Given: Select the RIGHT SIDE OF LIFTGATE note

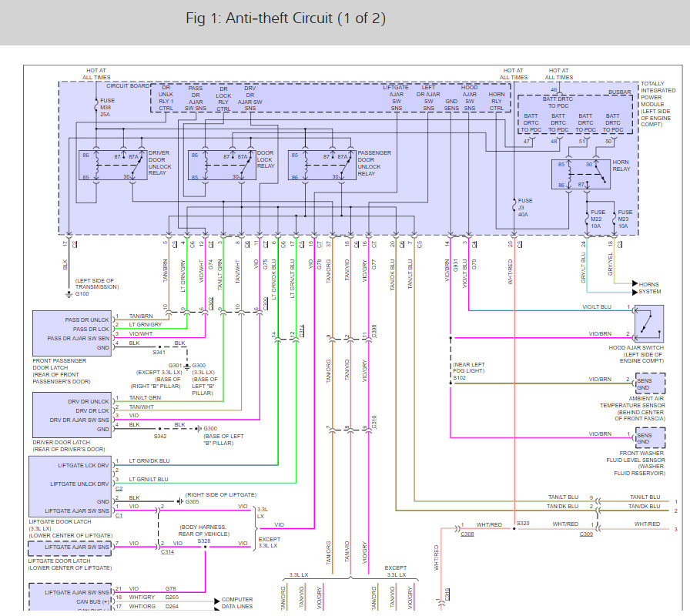Looking at the screenshot, I should pos(221,494).
